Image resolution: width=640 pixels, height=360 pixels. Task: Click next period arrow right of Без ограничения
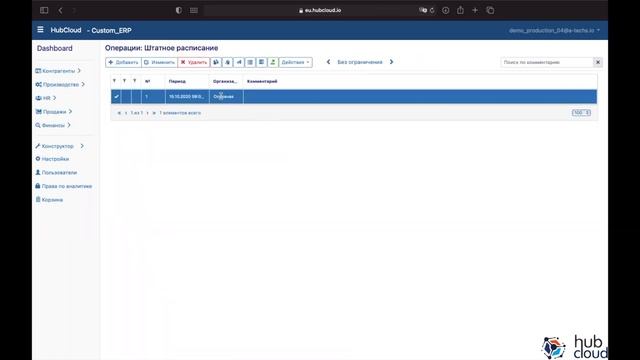click(391, 62)
